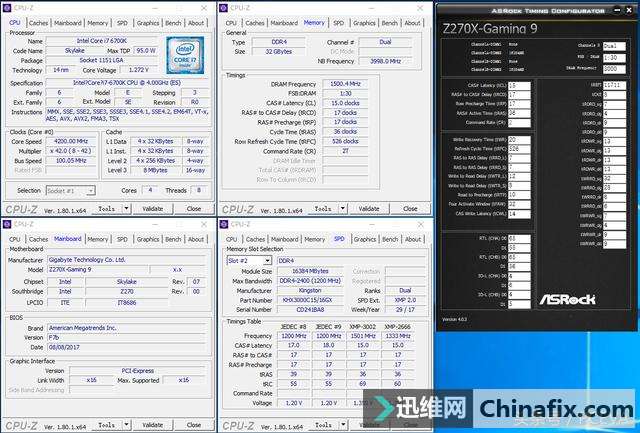Click the Four Activate Window (tFAW) field
640x433 pixels.
[x=519, y=204]
